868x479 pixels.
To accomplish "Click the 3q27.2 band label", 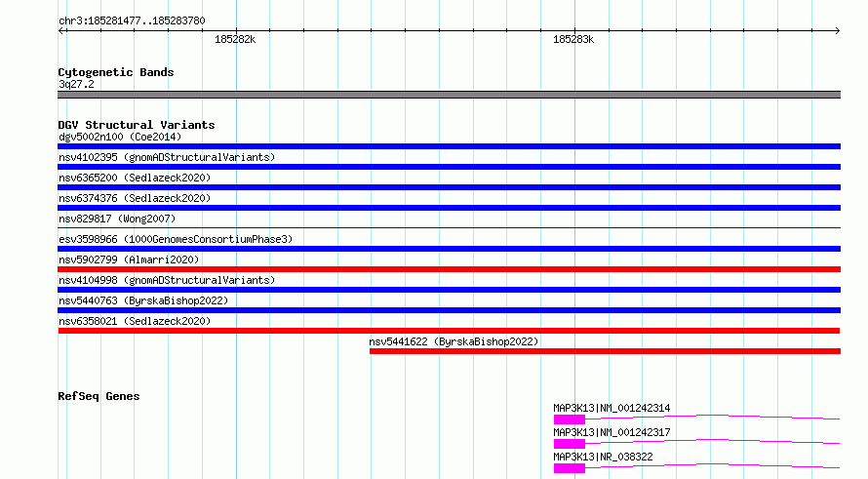I will pyautogui.click(x=76, y=84).
